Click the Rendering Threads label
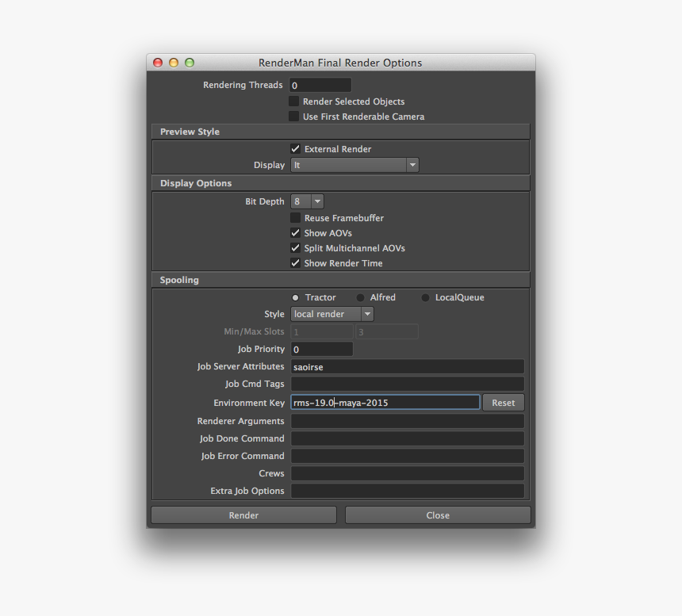This screenshot has height=616, width=682. tap(243, 85)
